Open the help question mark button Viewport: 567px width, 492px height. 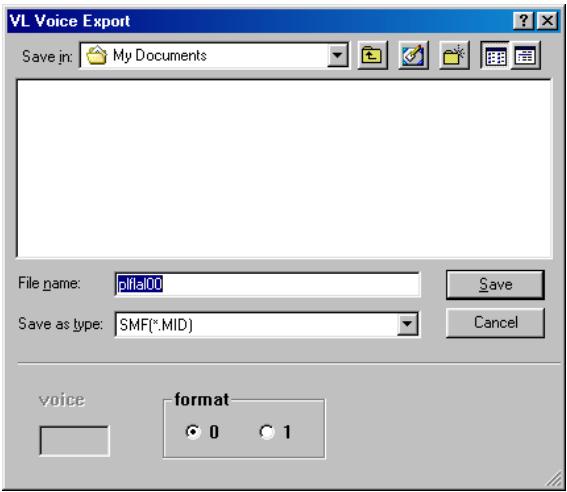click(523, 21)
